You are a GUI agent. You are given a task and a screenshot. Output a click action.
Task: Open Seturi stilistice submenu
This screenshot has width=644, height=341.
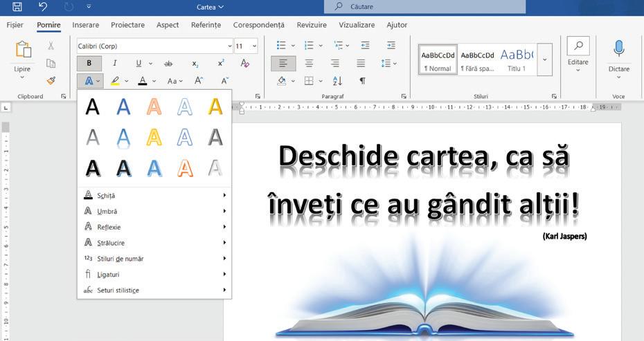(x=154, y=290)
